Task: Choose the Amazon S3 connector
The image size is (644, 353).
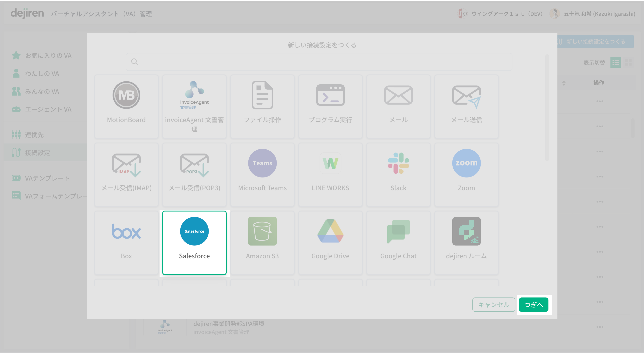Action: tap(262, 243)
